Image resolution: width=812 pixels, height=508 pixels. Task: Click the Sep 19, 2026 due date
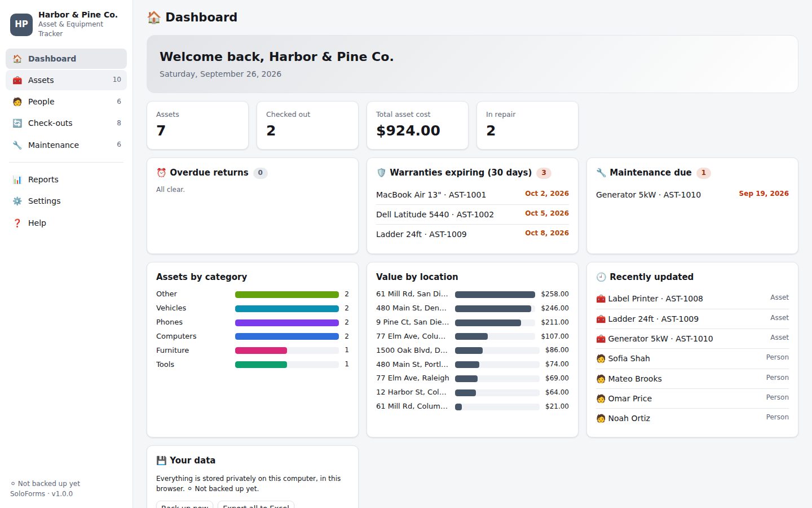[x=764, y=194]
